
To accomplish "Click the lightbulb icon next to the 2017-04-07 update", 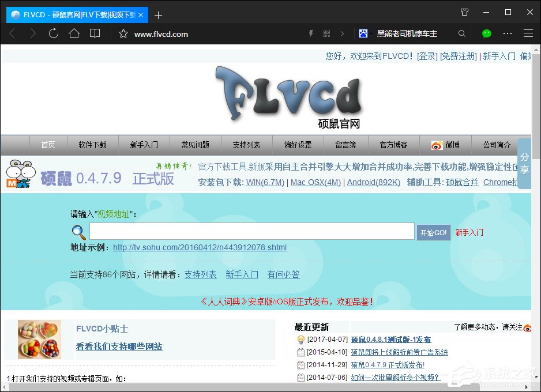I will (x=300, y=340).
